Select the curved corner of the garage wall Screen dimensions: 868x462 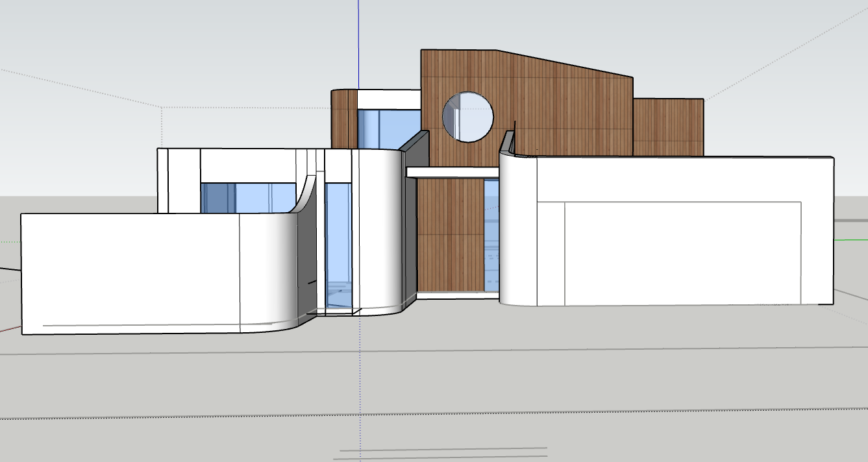(517, 234)
